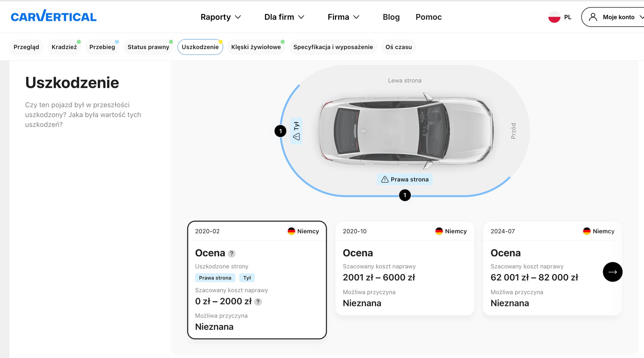Expand the Firma menu

point(343,17)
